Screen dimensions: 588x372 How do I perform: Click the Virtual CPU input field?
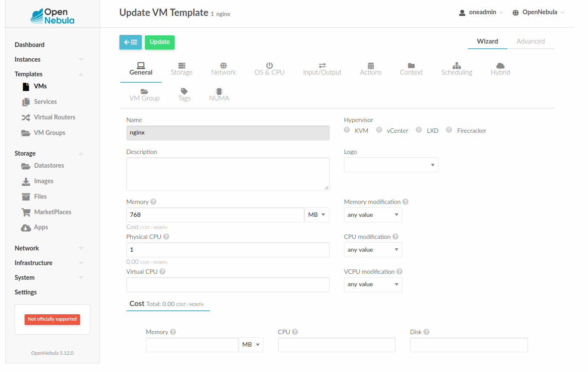[x=228, y=284]
